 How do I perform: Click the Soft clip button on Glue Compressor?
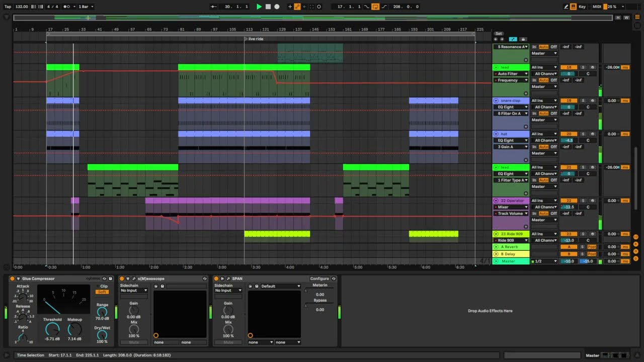pyautogui.click(x=102, y=292)
